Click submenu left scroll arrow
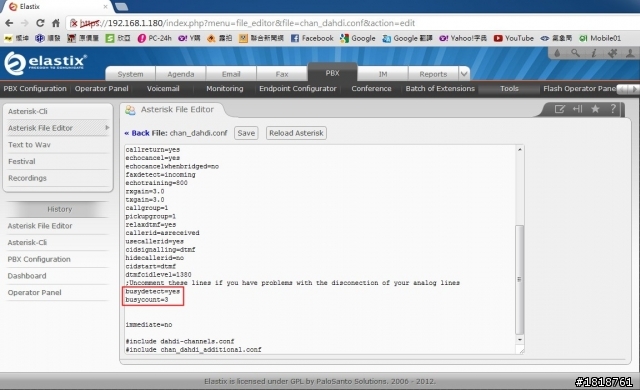The width and height of the screenshot is (640, 390). 623,89
